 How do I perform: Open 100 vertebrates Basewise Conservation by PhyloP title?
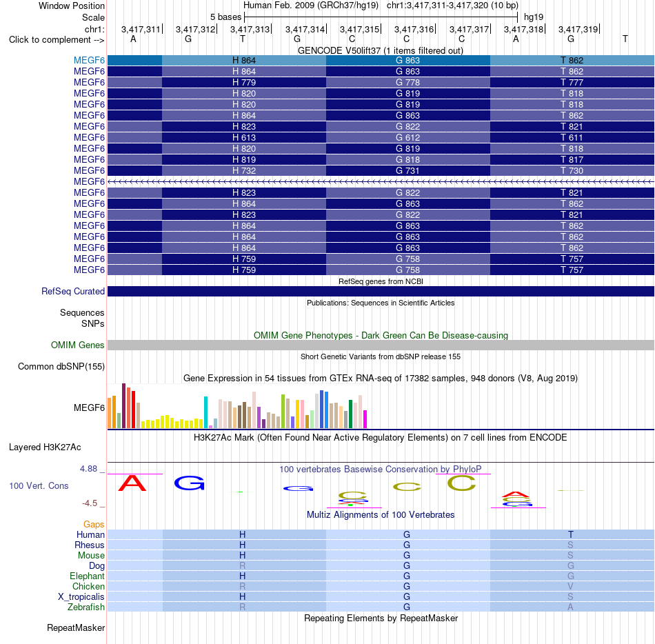[381, 469]
